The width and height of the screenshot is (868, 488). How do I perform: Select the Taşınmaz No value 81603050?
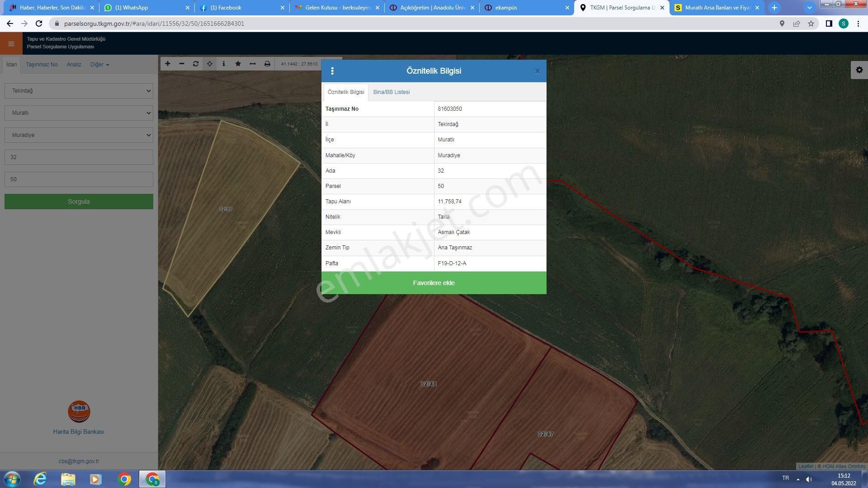(x=450, y=109)
